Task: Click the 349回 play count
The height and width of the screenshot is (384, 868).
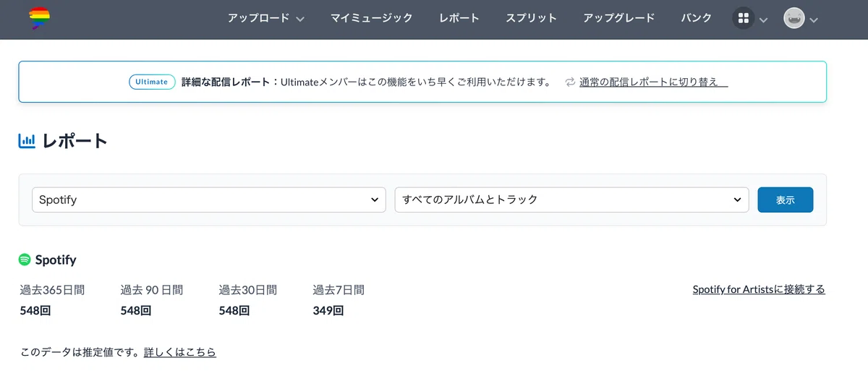Action: [x=328, y=311]
